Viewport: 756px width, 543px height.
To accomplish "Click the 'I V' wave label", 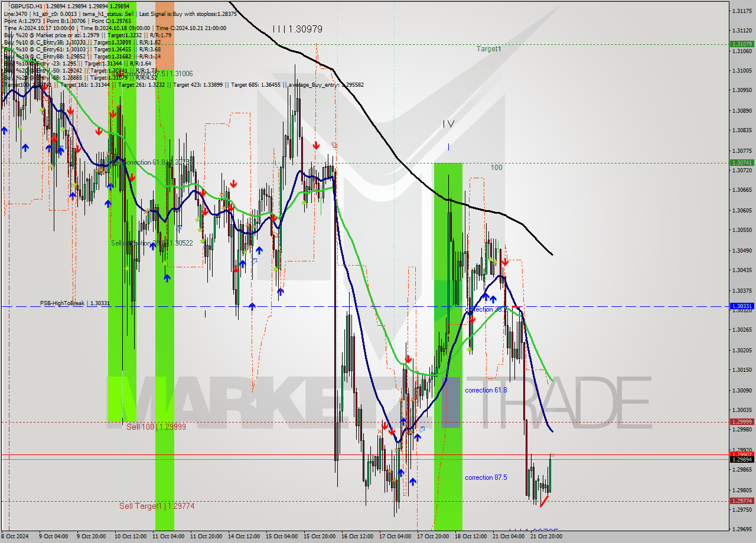I will tap(448, 124).
